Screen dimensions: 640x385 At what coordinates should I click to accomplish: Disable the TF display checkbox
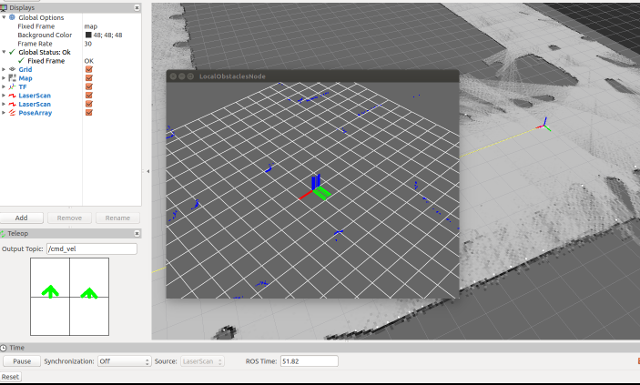[89, 87]
